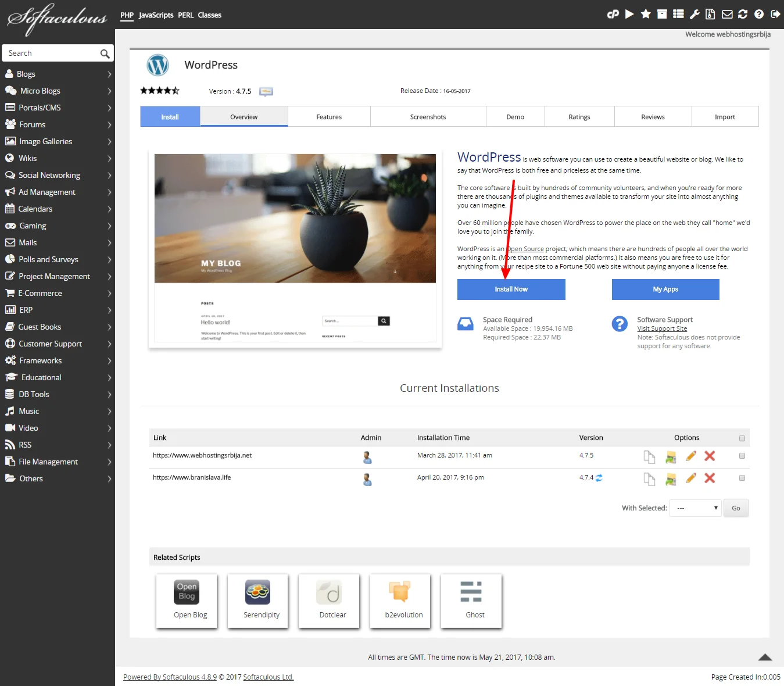Expand the E-Commerce category
The image size is (784, 686).
click(58, 293)
